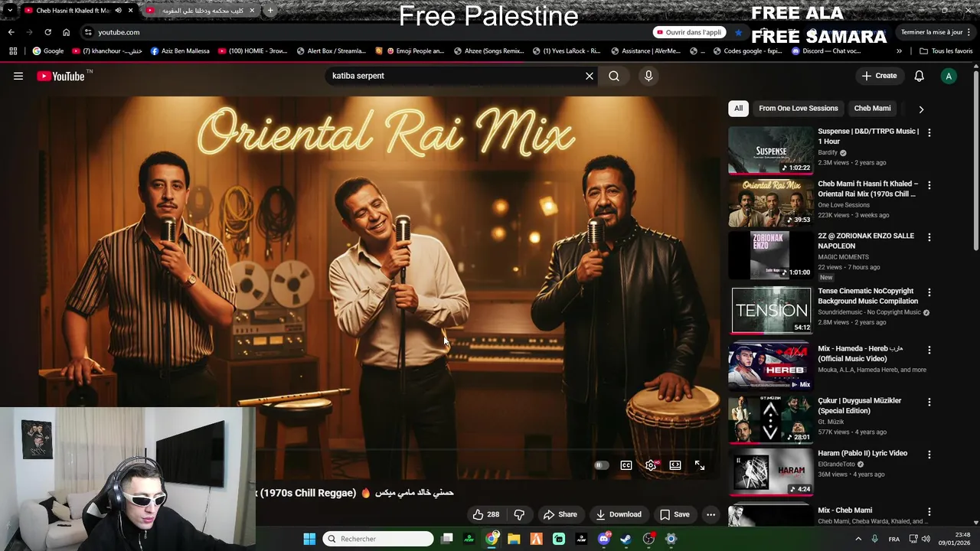Run the search with the magnifier icon
This screenshot has width=980, height=551.
tap(614, 76)
